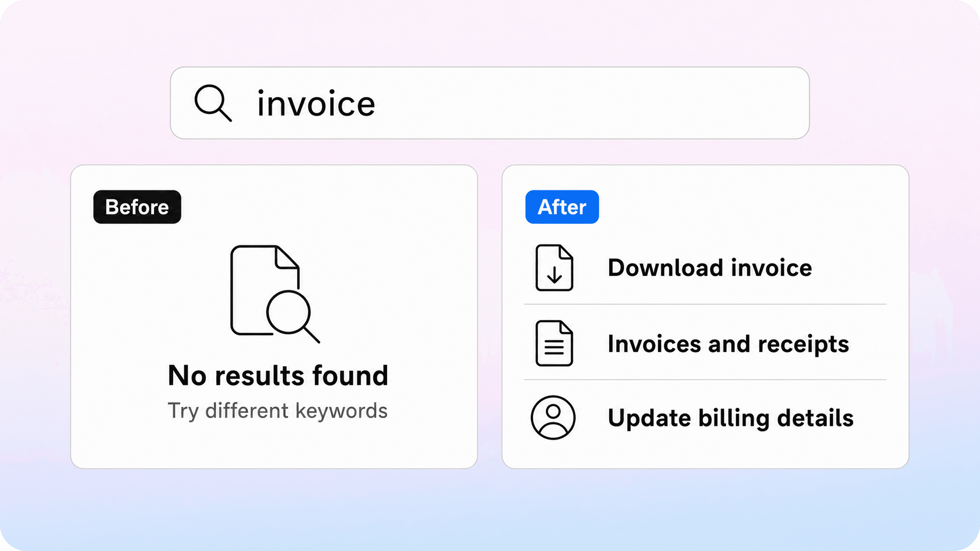The width and height of the screenshot is (980, 551).
Task: Open the "Download invoice" result
Action: click(705, 268)
